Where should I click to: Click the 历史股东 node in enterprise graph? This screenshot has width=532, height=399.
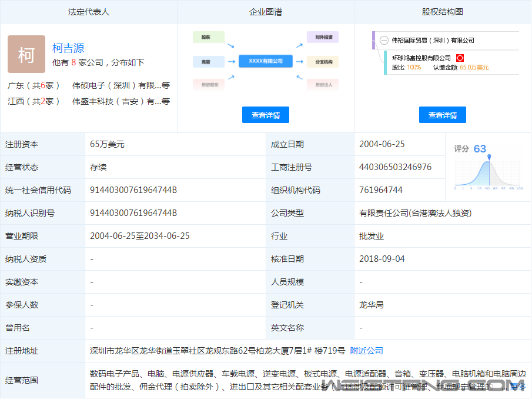tap(209, 85)
